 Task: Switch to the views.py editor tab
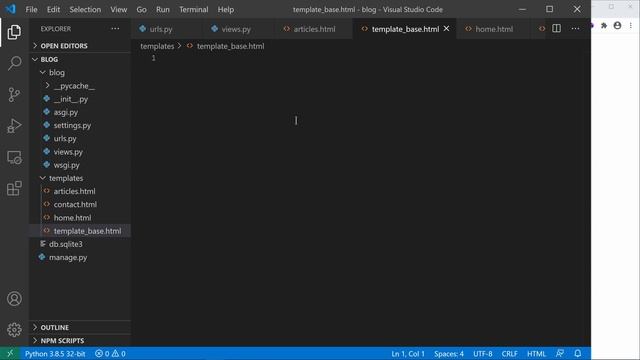pyautogui.click(x=239, y=29)
